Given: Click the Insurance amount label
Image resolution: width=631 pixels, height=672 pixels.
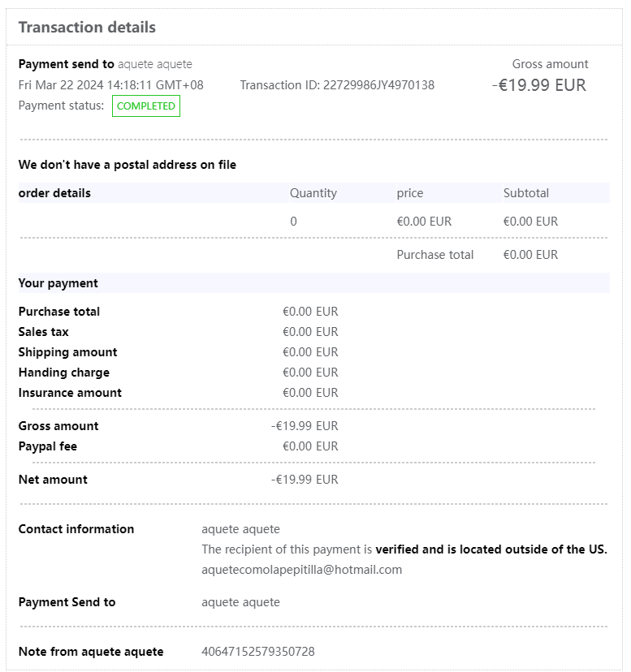Looking at the screenshot, I should click(x=70, y=393).
